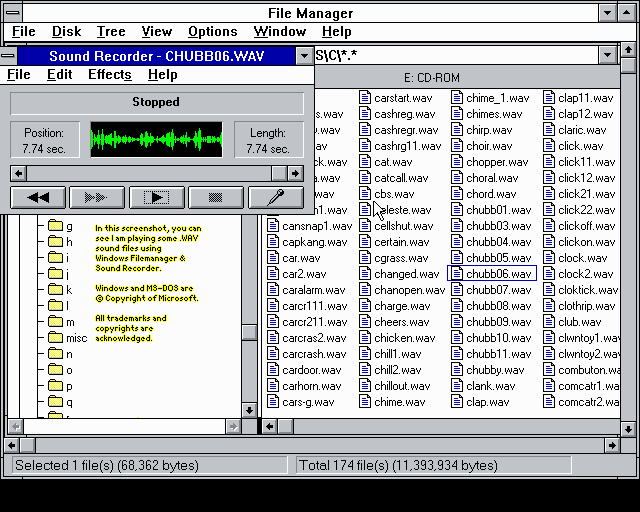Open the Sound Recorder title bar dropdown arrow
The width and height of the screenshot is (640, 512).
pyautogui.click(x=304, y=56)
